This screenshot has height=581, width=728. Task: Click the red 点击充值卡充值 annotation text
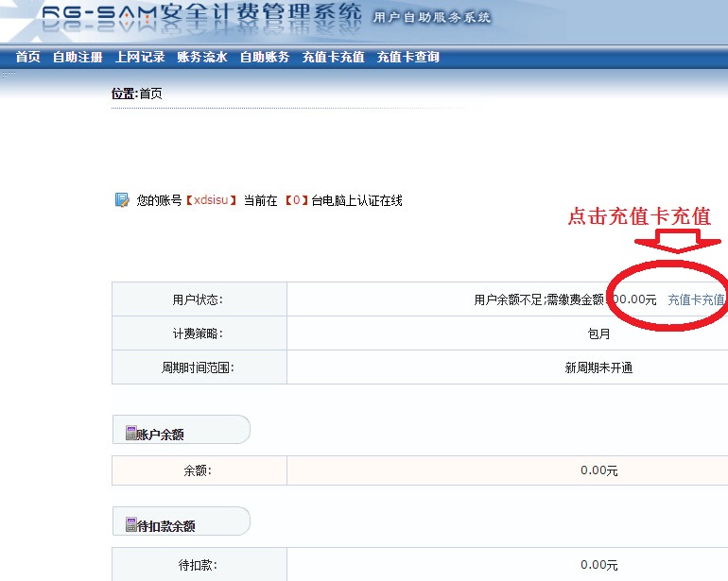[639, 216]
